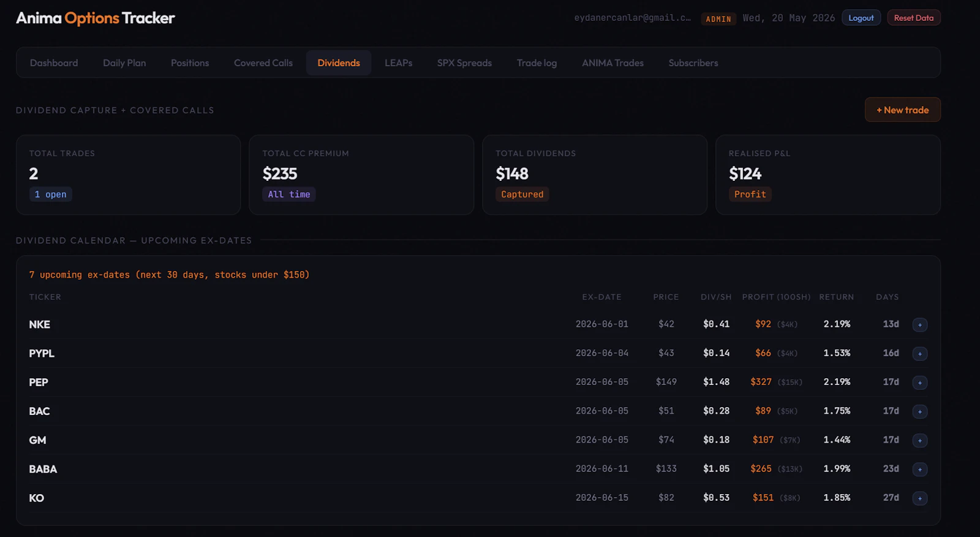Click the PROFIT (100SH) column header
This screenshot has height=537, width=980.
(776, 297)
